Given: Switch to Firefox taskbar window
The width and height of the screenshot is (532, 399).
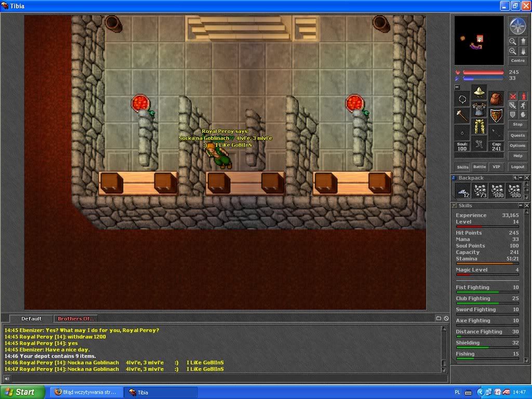Looking at the screenshot, I should pos(87,392).
